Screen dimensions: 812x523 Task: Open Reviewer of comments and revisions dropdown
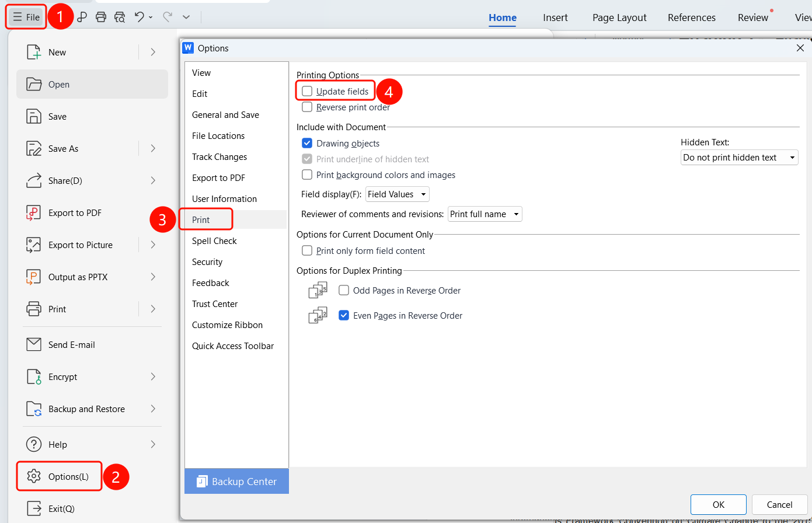point(485,214)
